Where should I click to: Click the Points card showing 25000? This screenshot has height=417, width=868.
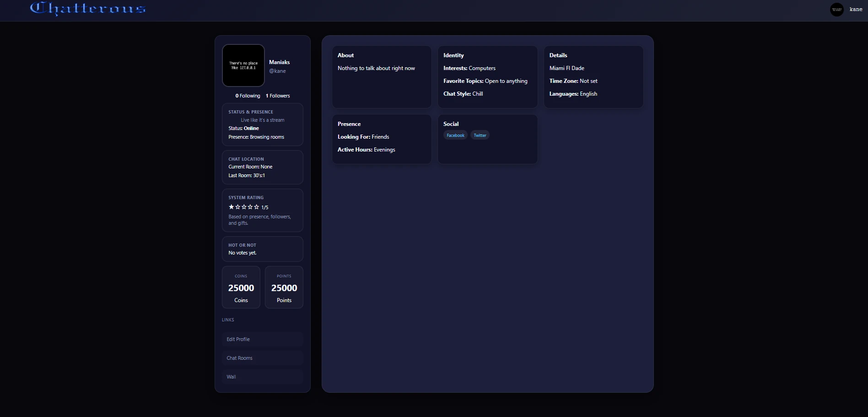(x=284, y=287)
